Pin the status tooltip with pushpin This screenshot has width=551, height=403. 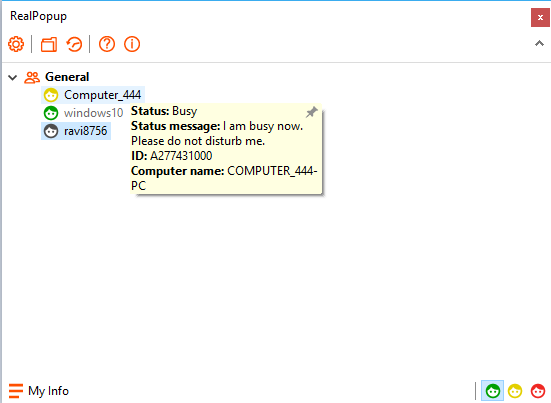point(311,112)
